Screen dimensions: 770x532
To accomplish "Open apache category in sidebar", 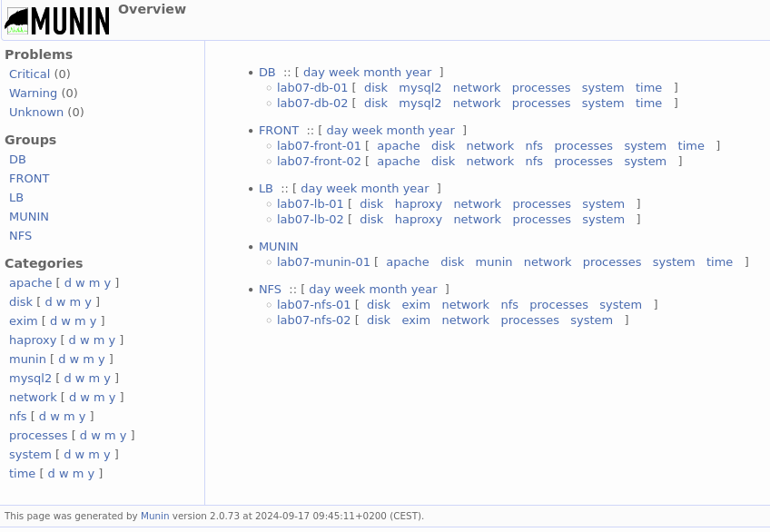I will (31, 283).
